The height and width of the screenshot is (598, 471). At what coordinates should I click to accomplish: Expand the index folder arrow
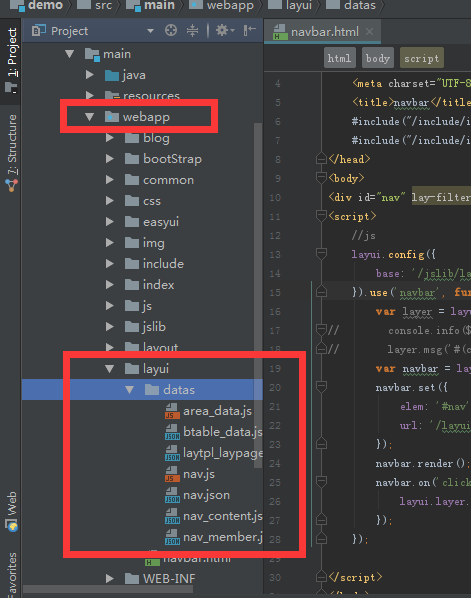point(110,285)
